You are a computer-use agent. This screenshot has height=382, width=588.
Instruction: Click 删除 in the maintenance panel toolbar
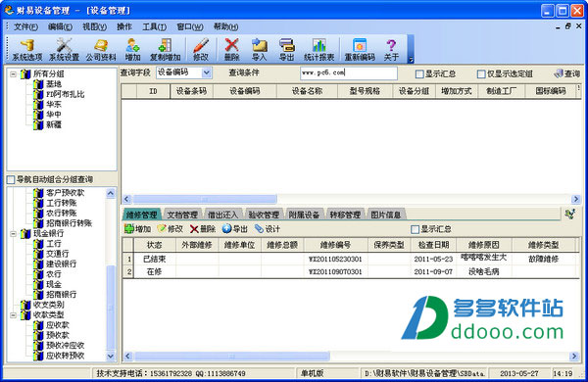pyautogui.click(x=203, y=228)
